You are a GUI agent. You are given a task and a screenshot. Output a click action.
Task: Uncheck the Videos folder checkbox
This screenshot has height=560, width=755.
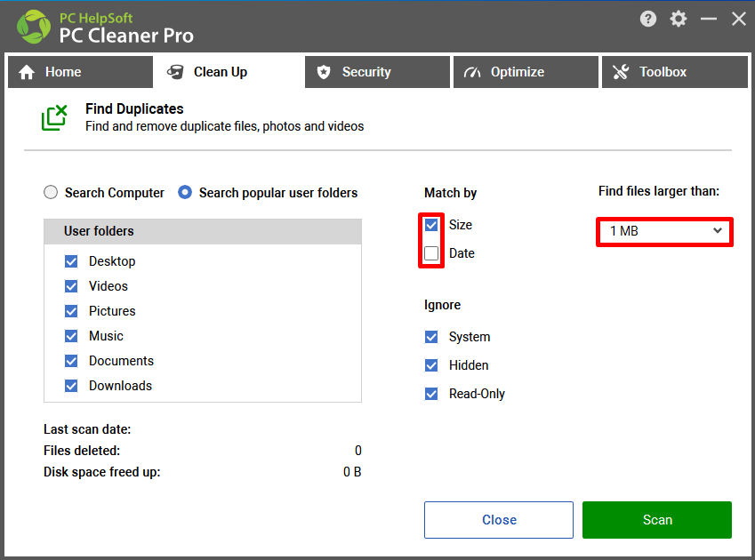(x=71, y=286)
